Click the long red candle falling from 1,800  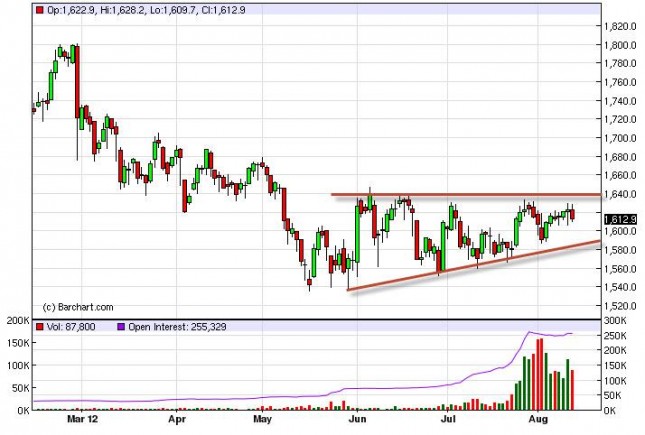click(x=77, y=82)
